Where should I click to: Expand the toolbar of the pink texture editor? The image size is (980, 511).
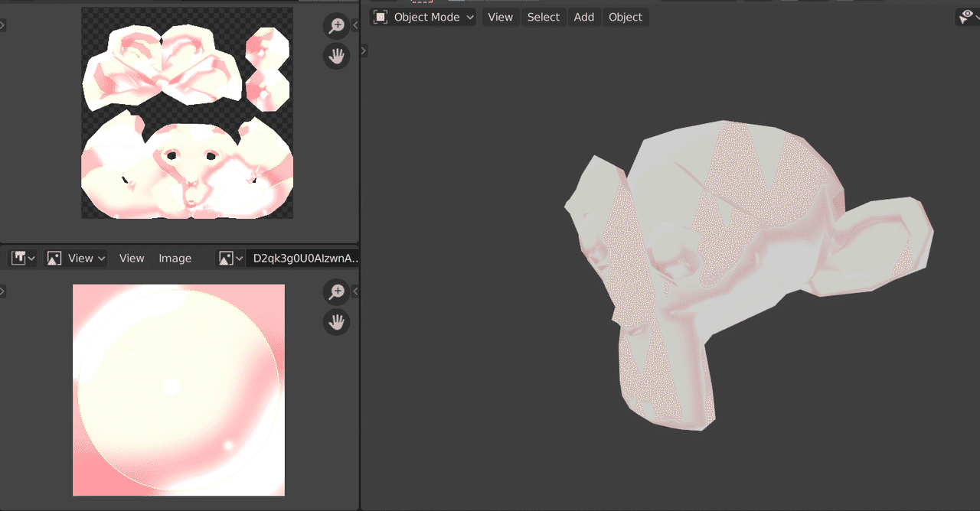[2, 291]
